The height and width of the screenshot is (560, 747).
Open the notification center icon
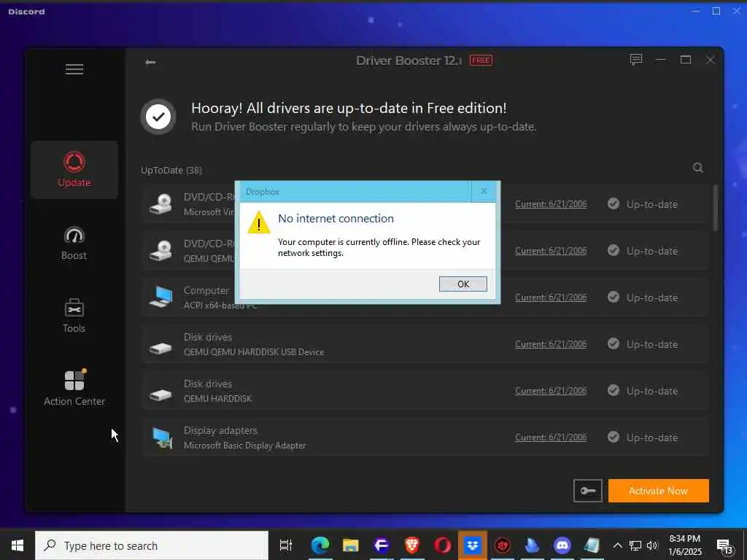tap(724, 546)
